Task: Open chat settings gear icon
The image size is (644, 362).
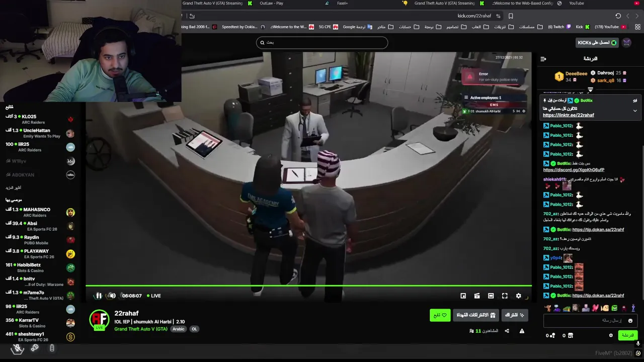Action: [611, 335]
